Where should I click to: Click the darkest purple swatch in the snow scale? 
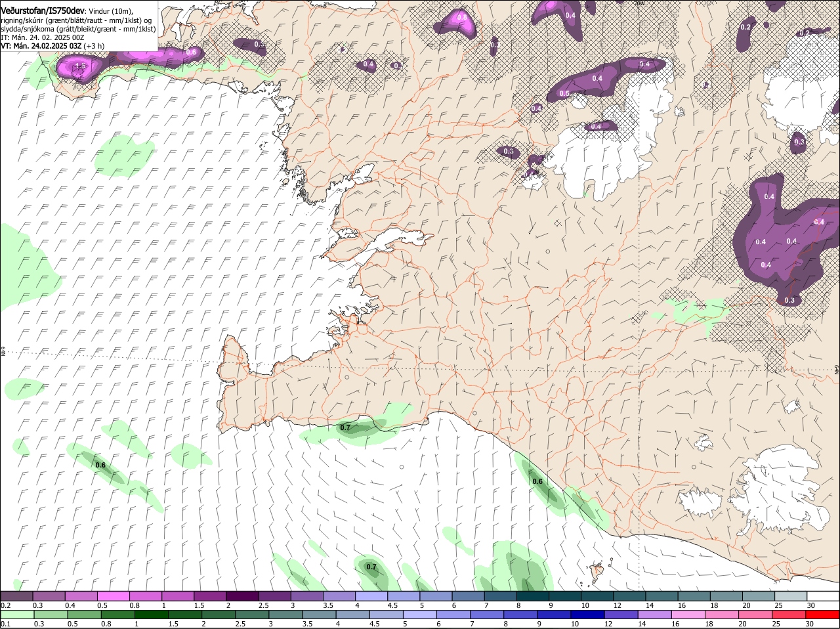[244, 596]
